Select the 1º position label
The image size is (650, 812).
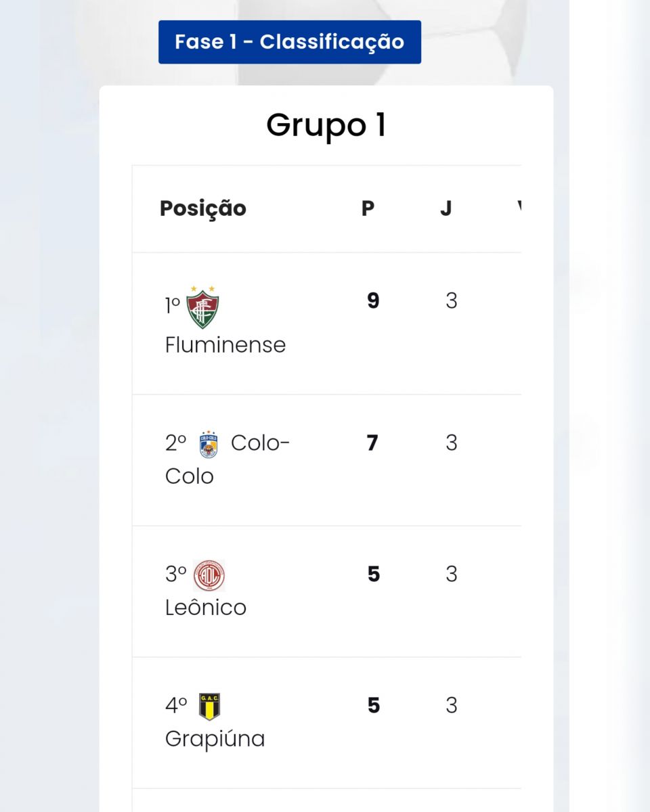click(x=173, y=307)
